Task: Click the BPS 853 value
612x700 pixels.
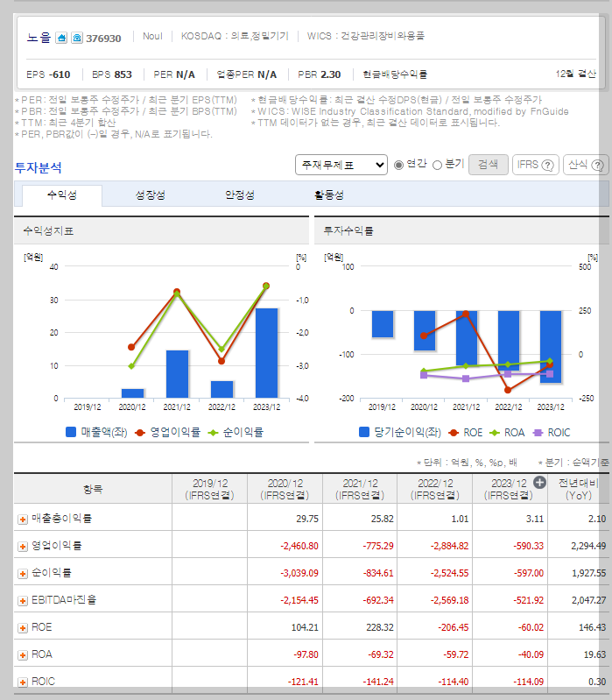Action: (x=123, y=74)
